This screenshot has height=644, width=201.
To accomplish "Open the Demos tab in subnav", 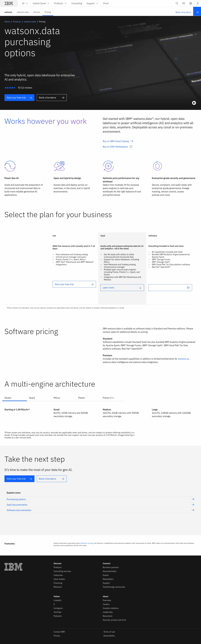I will point(37,12).
